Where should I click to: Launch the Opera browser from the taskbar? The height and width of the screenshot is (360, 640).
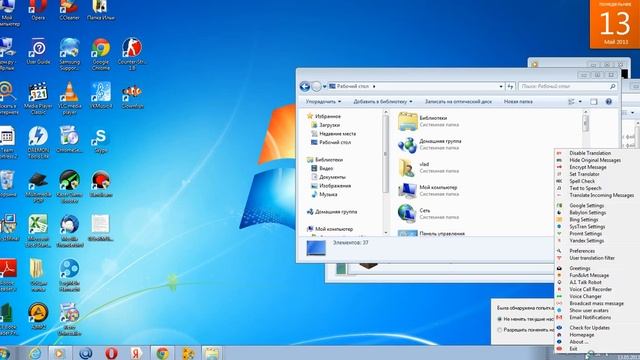pyautogui.click(x=111, y=353)
